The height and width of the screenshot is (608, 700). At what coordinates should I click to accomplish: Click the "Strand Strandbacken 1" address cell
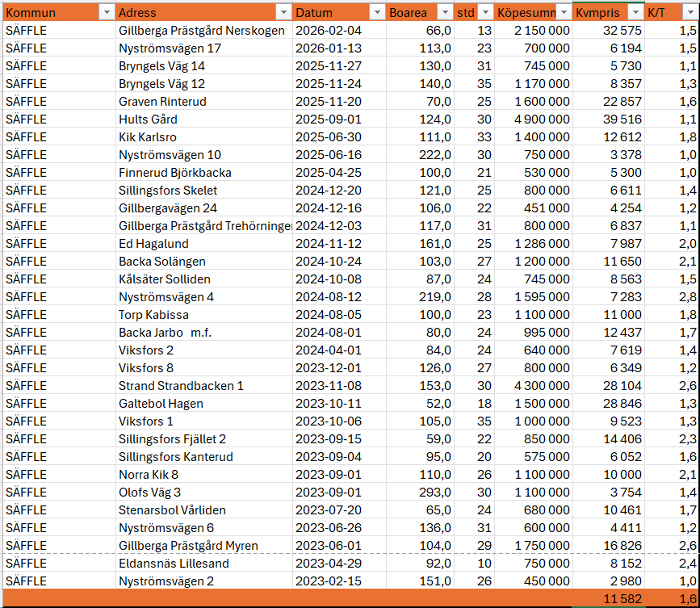204,386
